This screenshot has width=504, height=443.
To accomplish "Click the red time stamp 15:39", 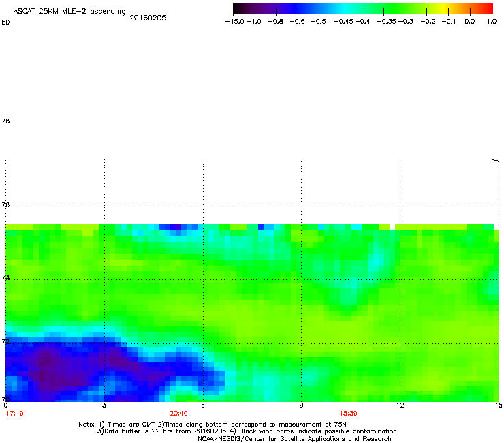I will pos(348,414).
